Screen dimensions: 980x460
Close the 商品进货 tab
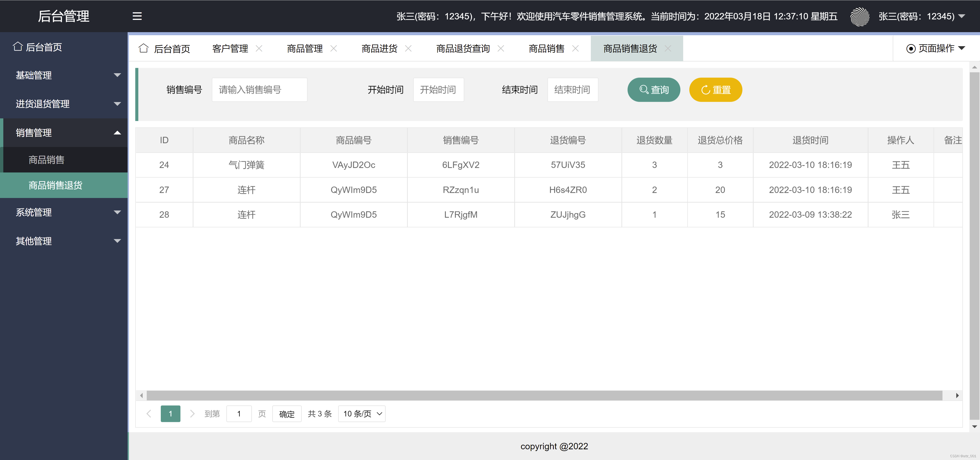click(x=408, y=48)
